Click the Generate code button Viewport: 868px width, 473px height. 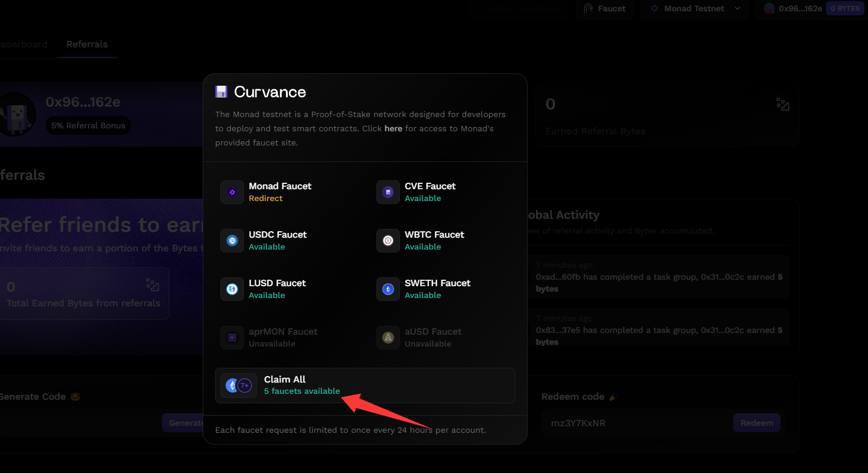click(x=183, y=423)
